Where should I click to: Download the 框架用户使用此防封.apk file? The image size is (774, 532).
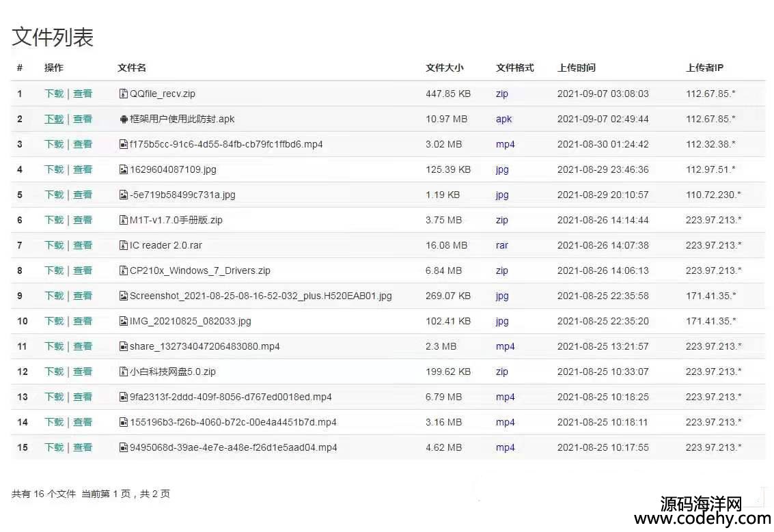coord(54,119)
